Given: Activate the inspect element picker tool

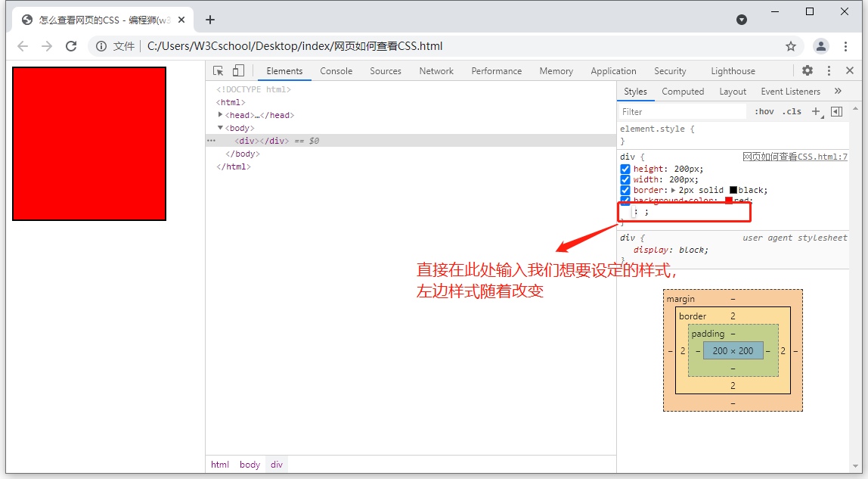Looking at the screenshot, I should [219, 71].
